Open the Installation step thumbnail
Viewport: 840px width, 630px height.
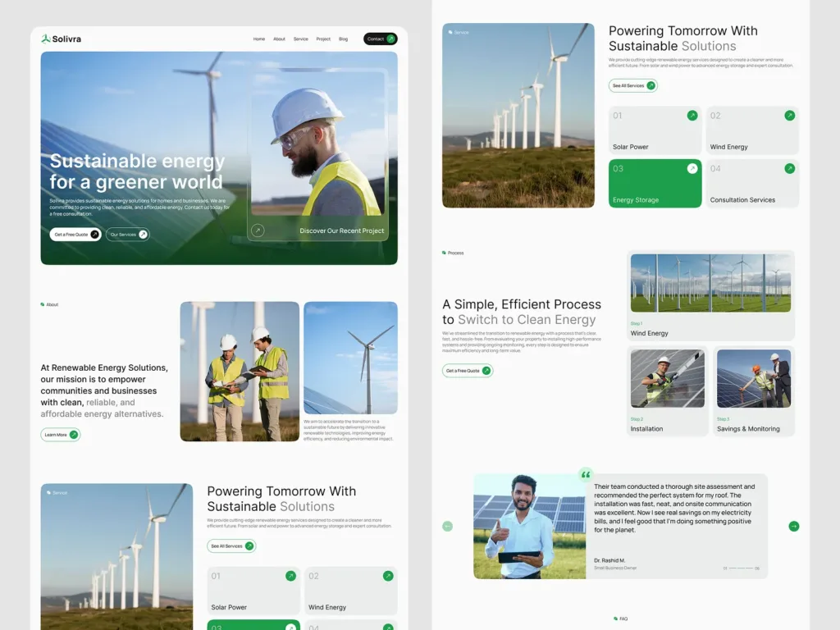tap(668, 379)
